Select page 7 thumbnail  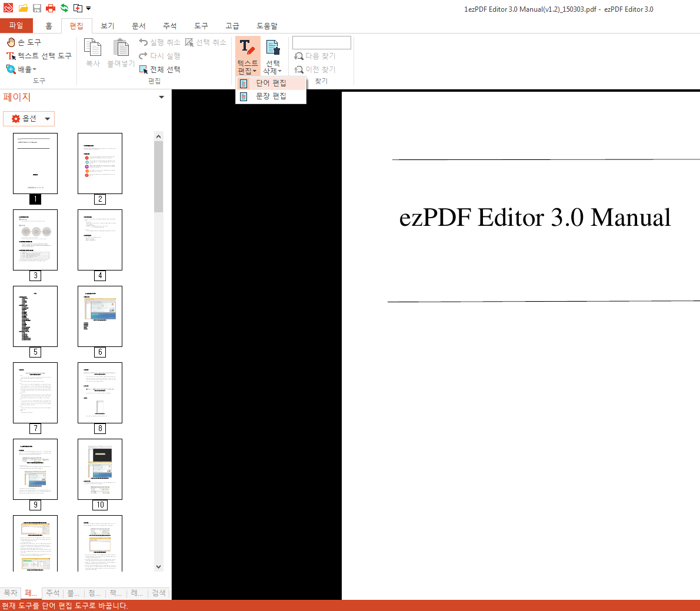(35, 393)
